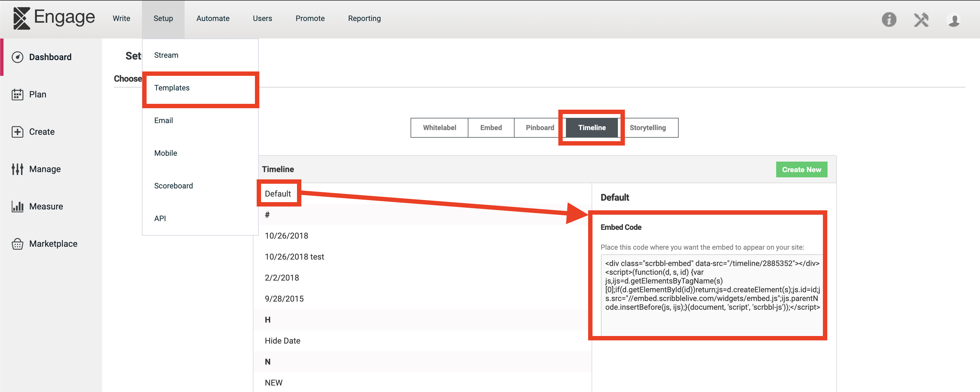
Task: Select Email from the Setup dropdown
Action: pos(200,120)
